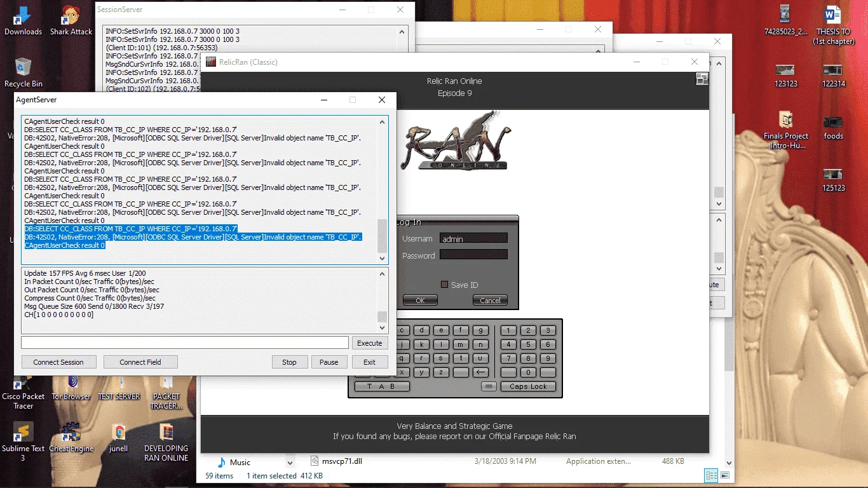Click the AgentServer log scroll-down arrow
Image resolution: width=868 pixels, height=488 pixels.
coord(383,259)
